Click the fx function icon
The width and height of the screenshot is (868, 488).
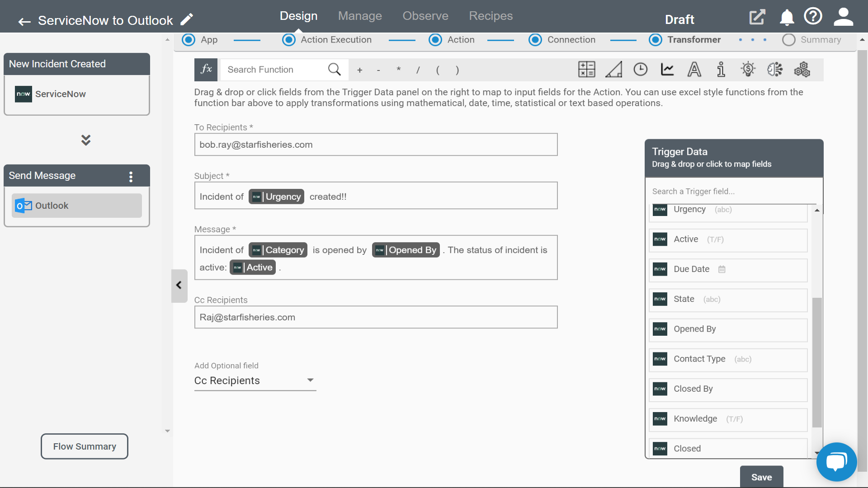pos(206,70)
